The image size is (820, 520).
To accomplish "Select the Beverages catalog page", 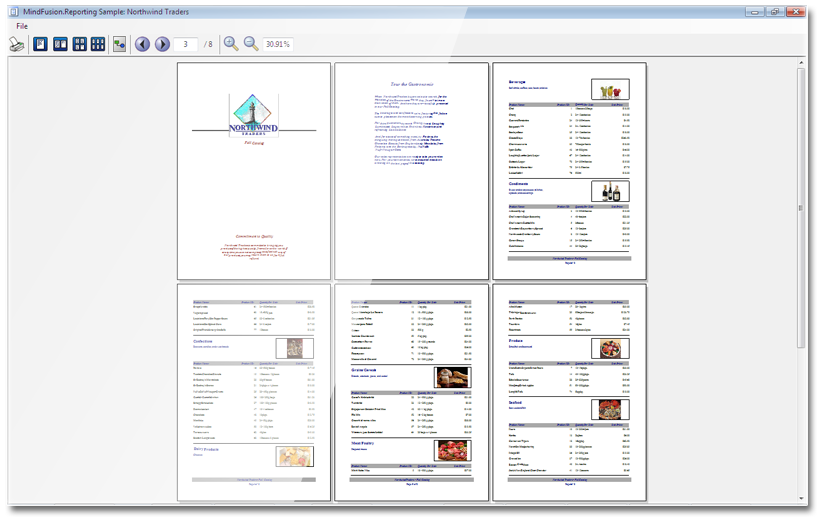I will tap(569, 171).
